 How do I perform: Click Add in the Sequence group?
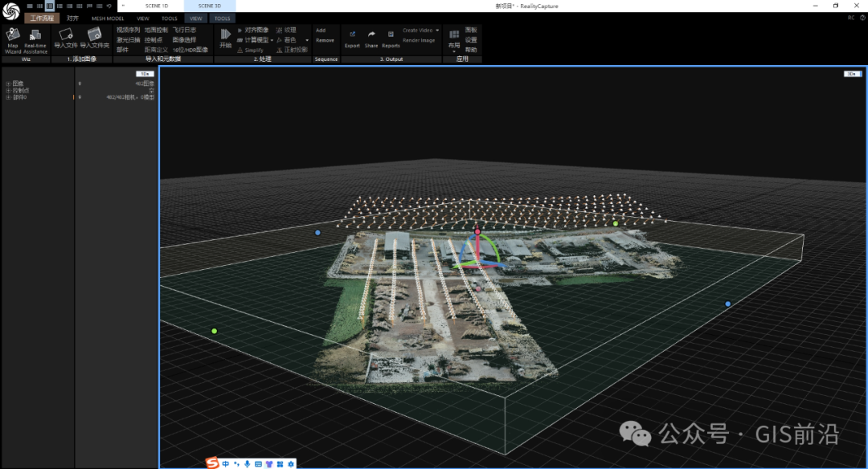(x=321, y=31)
